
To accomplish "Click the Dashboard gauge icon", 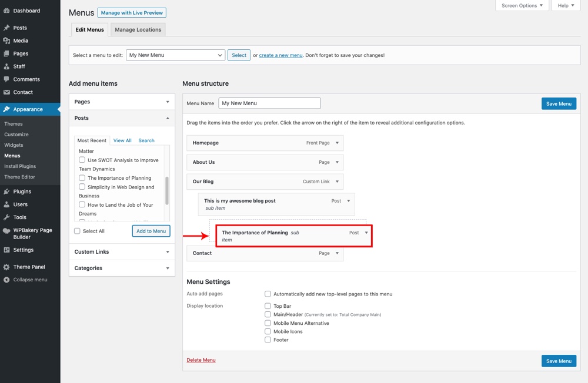I will (x=6, y=11).
